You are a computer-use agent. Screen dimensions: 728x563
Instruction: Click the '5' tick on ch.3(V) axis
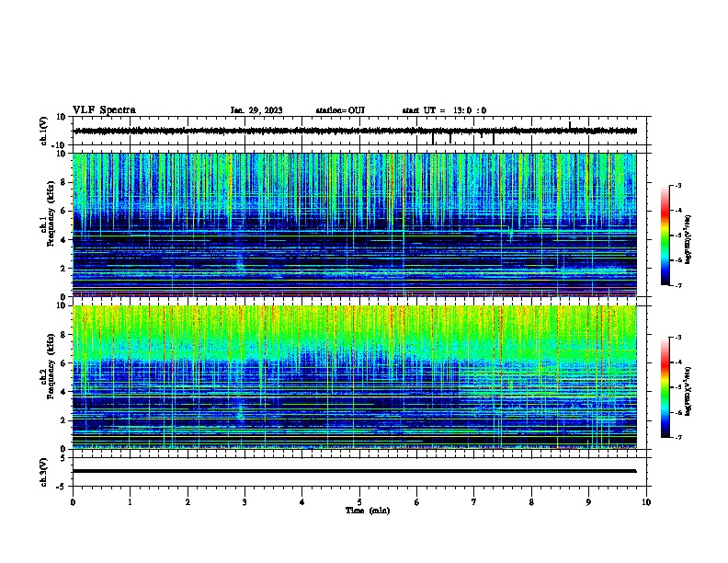63,458
